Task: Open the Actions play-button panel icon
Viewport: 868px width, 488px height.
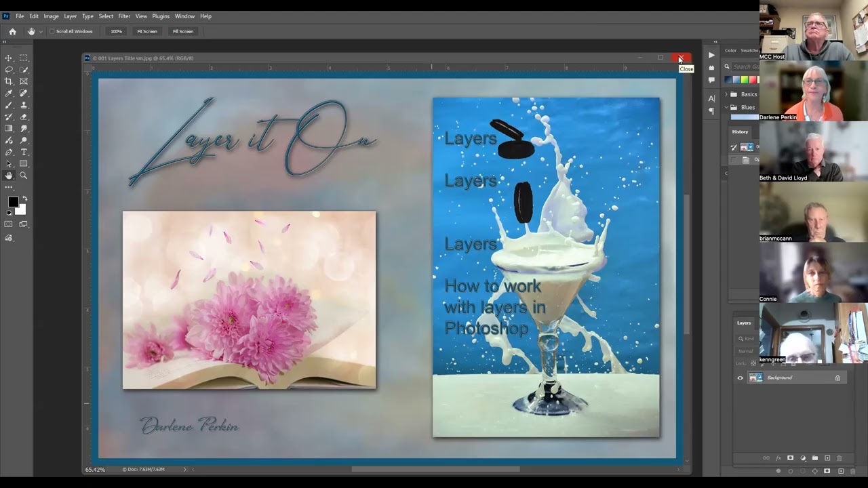Action: coord(711,55)
